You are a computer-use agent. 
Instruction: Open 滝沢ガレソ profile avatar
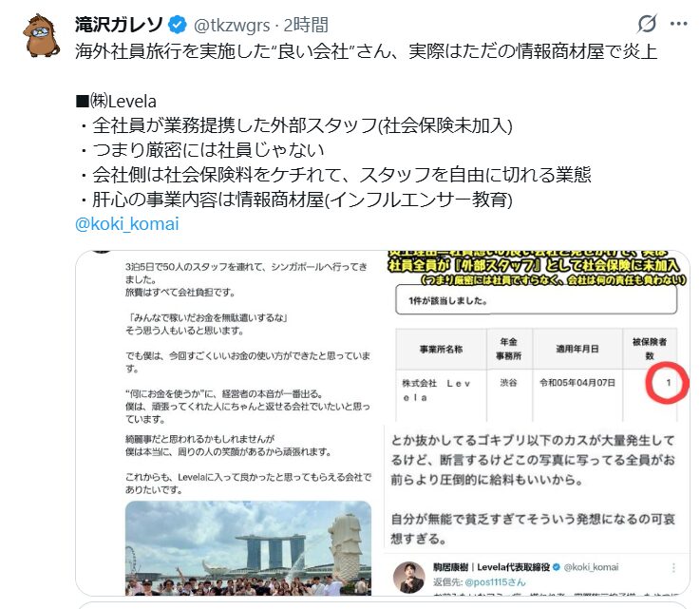[x=41, y=35]
